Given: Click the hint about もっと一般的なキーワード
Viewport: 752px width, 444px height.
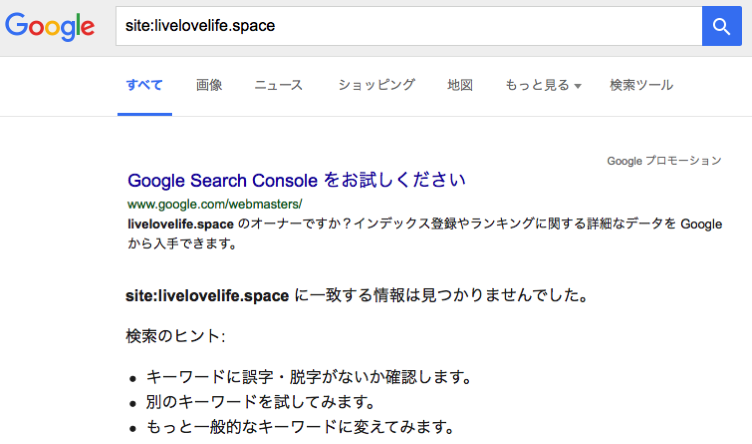Looking at the screenshot, I should [x=300, y=427].
